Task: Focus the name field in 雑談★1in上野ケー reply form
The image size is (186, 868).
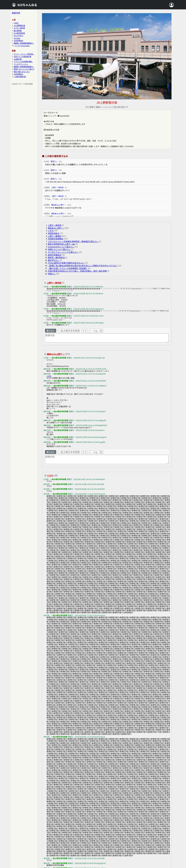Action: (x=69, y=452)
